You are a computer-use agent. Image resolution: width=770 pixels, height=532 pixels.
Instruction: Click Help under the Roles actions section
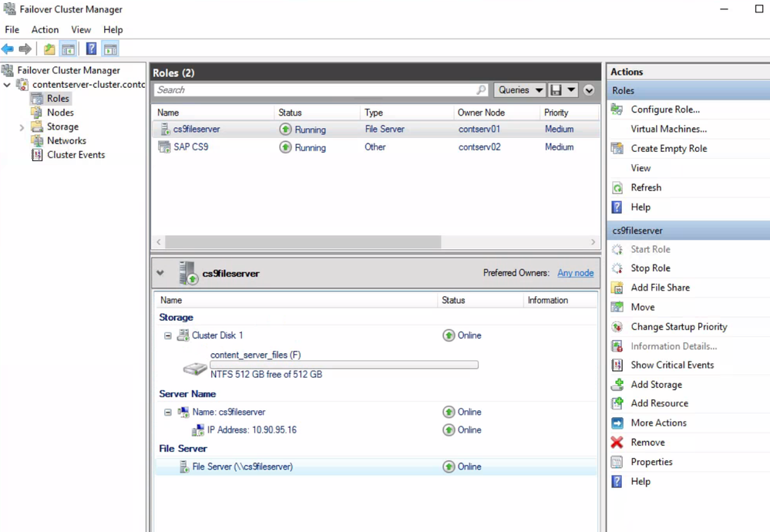[x=641, y=207]
